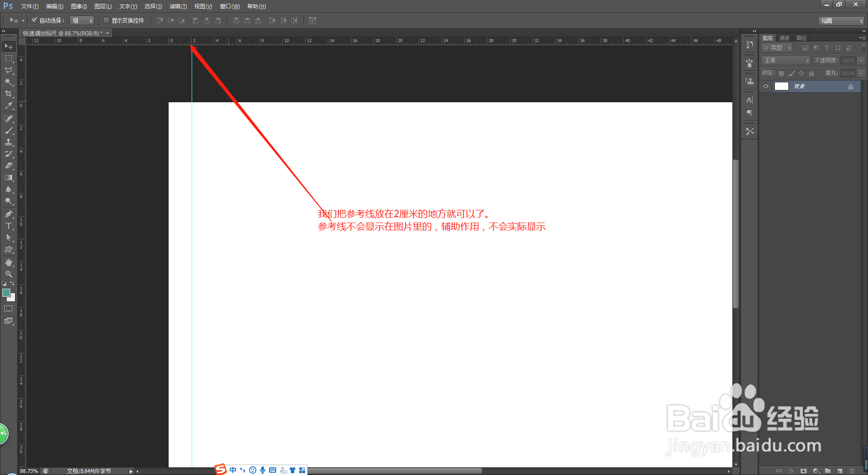Open the History panel icon

[750, 44]
